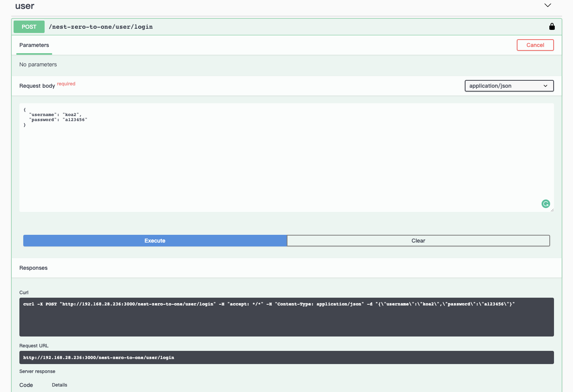Click the Request URL code block
573x392 pixels.
pyautogui.click(x=286, y=357)
